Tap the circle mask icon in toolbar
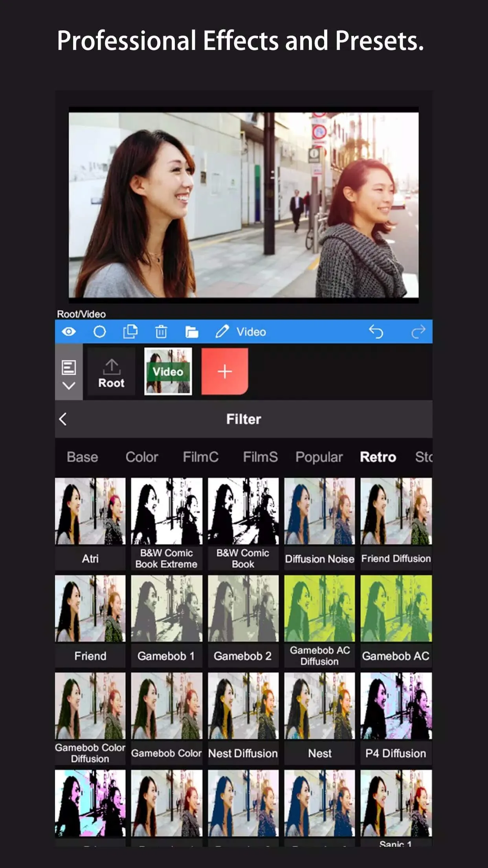This screenshot has width=488, height=868. [99, 332]
